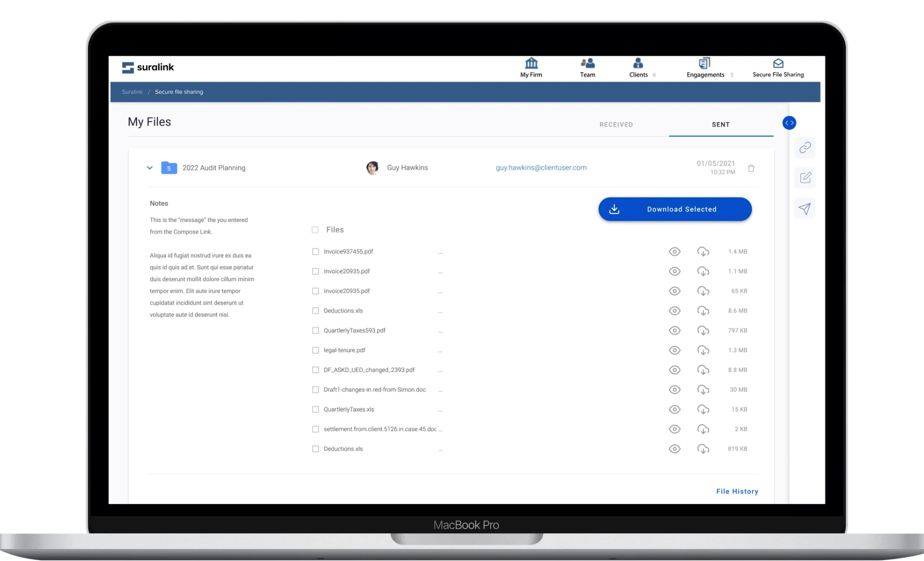Switch to the RECEIVED tab
This screenshot has width=924, height=561.
tap(616, 125)
